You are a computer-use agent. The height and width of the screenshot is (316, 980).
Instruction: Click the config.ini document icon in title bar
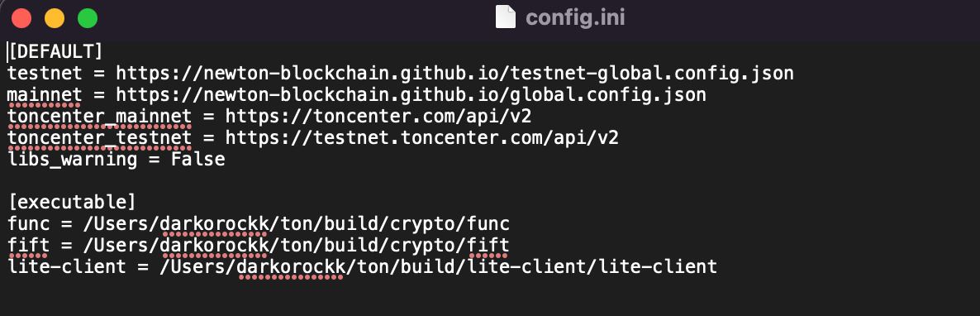[x=505, y=17]
